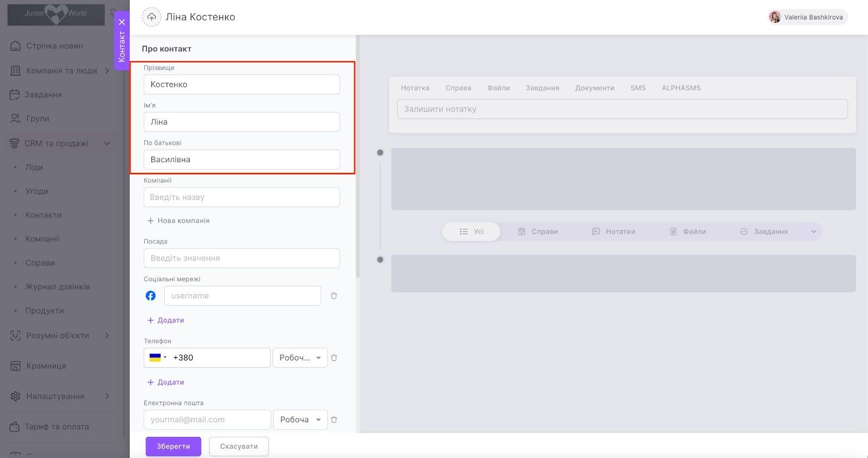
Task: Click the Facebook social network icon
Action: 151,296
